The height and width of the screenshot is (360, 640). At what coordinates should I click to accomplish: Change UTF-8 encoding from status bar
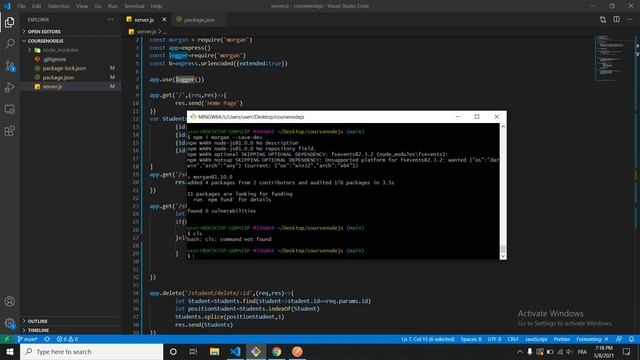point(494,339)
